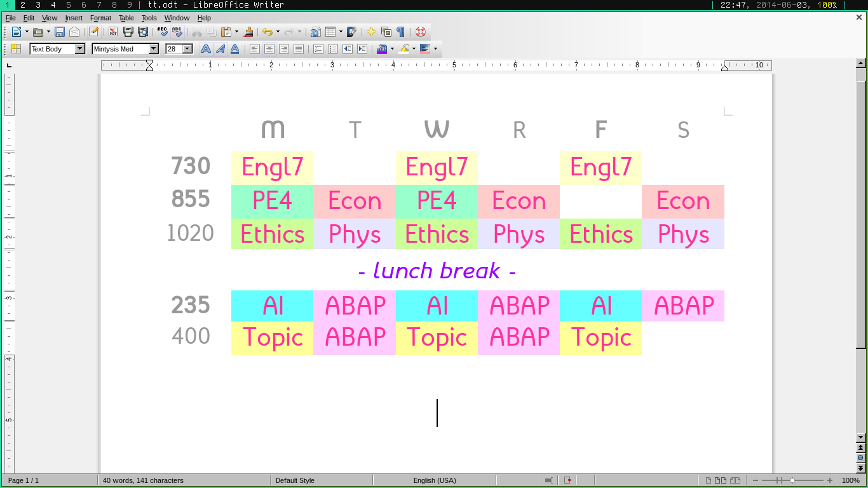Open the Navigator star icon

click(371, 32)
